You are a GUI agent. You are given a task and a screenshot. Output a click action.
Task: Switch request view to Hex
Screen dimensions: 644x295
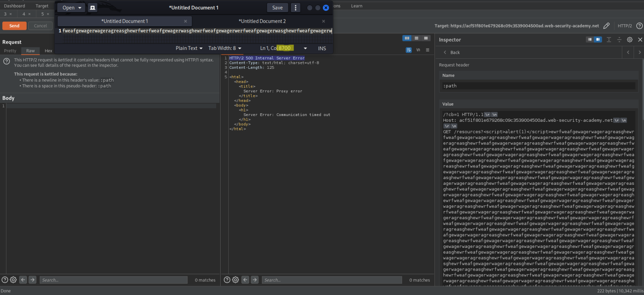[48, 51]
